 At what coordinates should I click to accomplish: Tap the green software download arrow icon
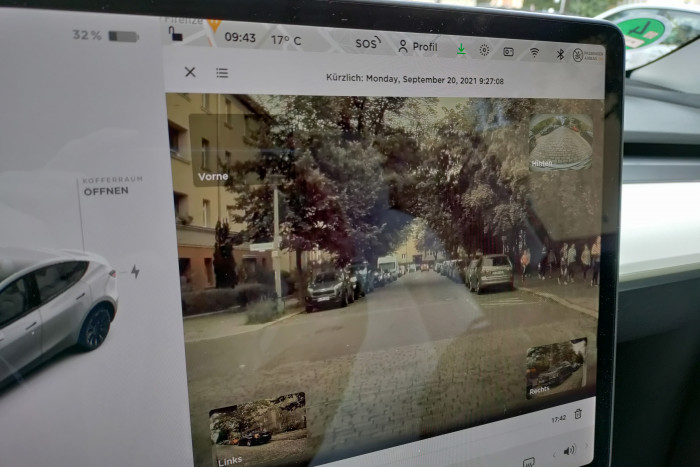click(461, 48)
